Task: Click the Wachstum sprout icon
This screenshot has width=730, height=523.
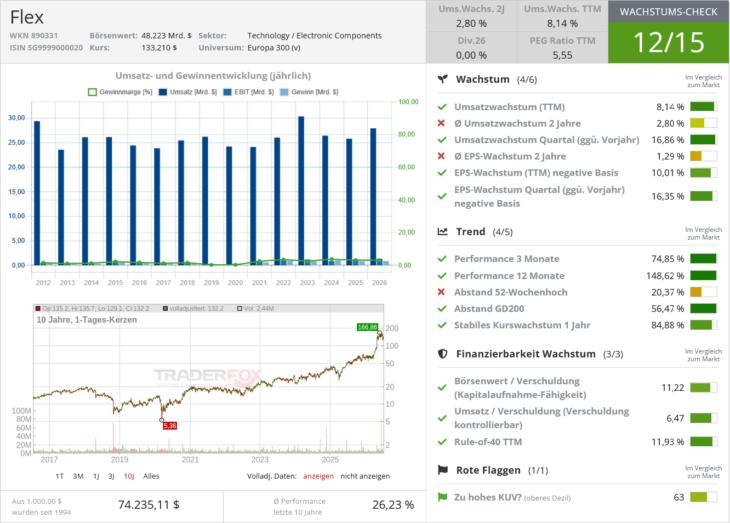Action: [x=443, y=79]
